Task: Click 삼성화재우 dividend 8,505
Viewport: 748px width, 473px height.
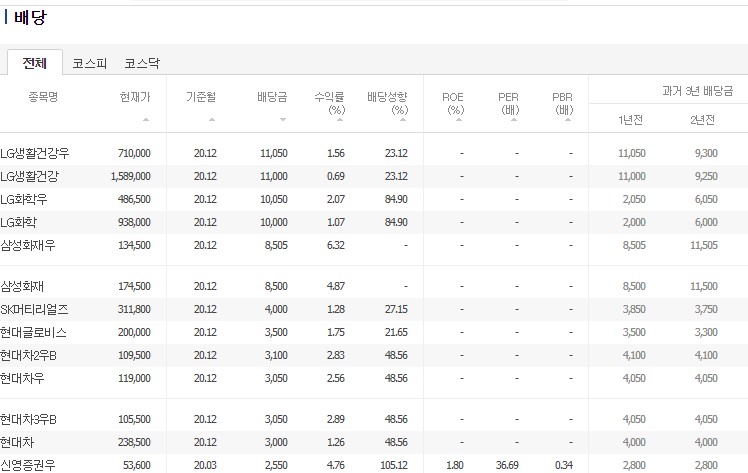Action: [x=277, y=245]
